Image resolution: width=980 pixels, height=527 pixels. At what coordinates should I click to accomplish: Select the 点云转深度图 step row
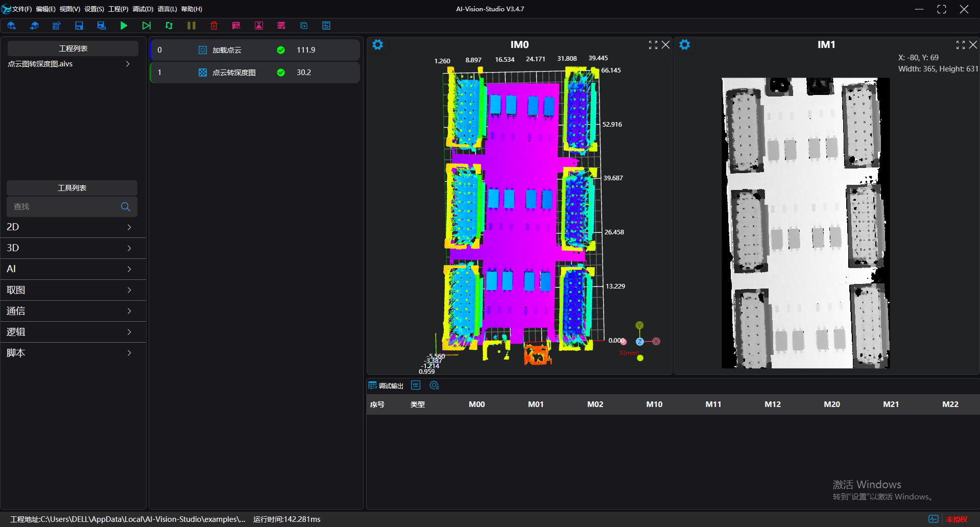(255, 73)
